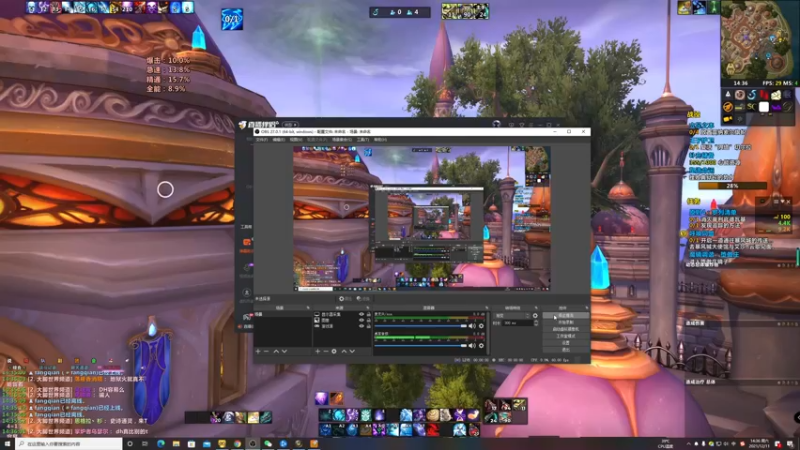The width and height of the screenshot is (800, 450).
Task: Mute the first audio mixer channel speaker
Action: tap(472, 326)
